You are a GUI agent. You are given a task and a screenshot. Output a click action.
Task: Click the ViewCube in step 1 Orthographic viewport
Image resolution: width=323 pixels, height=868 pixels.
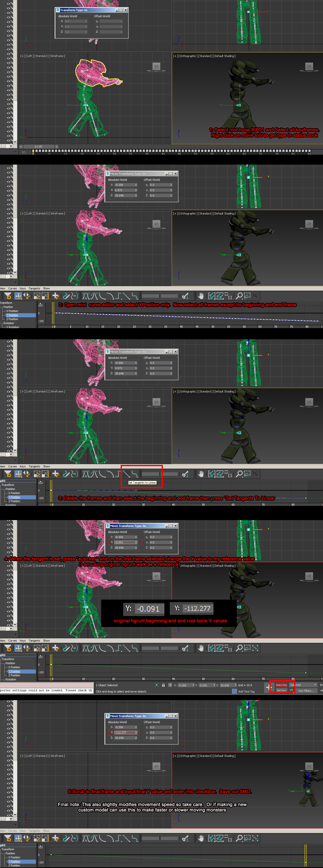(309, 66)
